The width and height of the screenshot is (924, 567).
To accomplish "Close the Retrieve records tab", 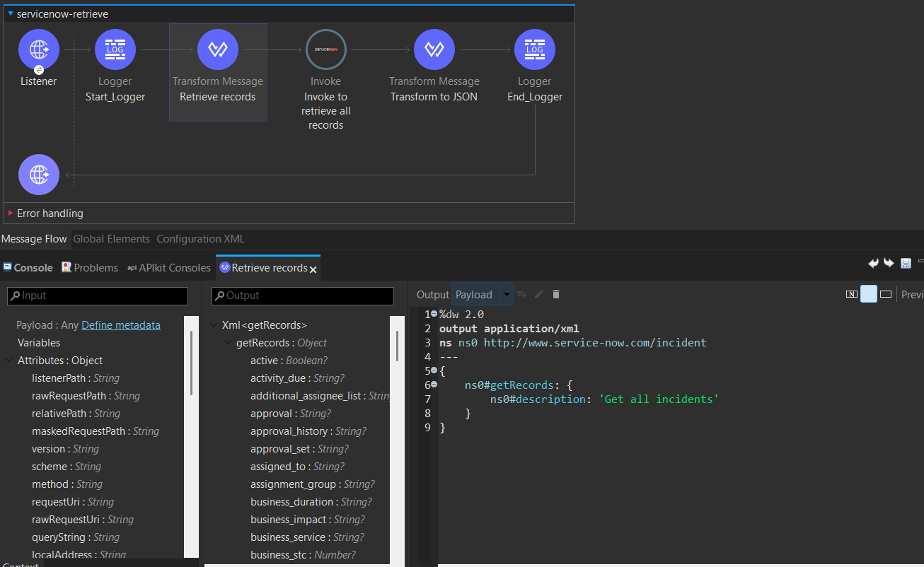I will click(x=313, y=269).
